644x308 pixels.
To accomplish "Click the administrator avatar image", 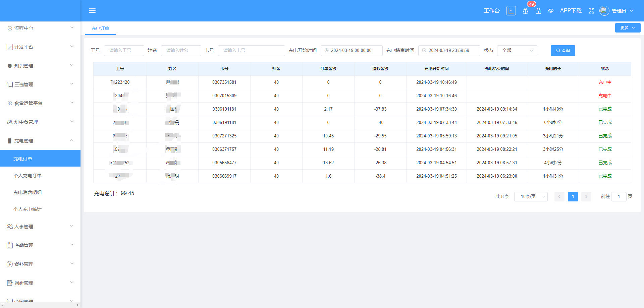I will [604, 11].
